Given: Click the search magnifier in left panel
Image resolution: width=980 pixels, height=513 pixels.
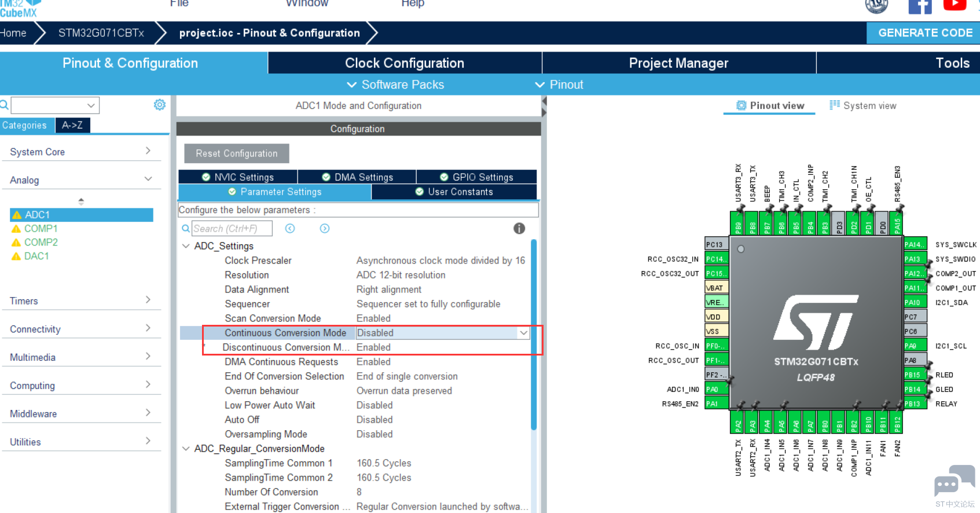Looking at the screenshot, I should click(x=4, y=105).
